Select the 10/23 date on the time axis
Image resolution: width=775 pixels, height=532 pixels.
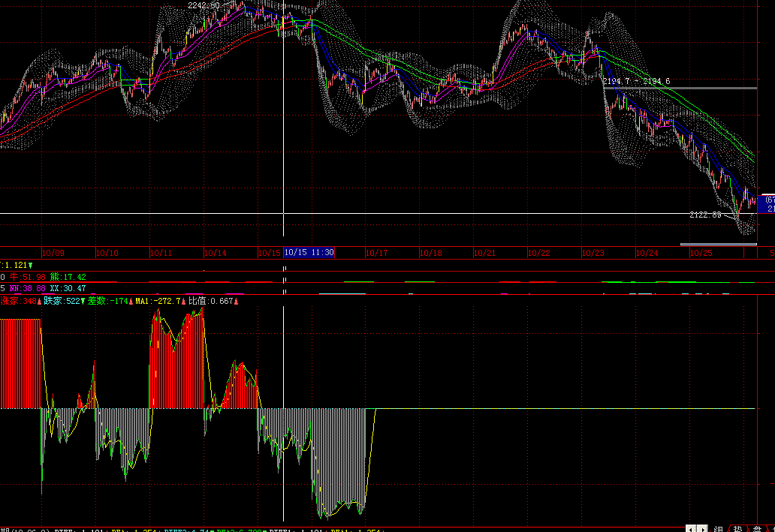pos(593,253)
